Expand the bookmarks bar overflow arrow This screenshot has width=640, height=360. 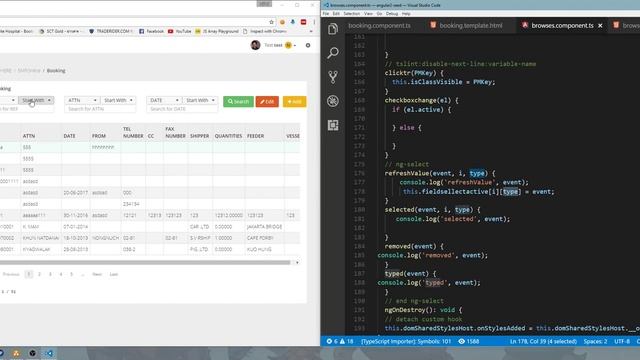(x=311, y=31)
